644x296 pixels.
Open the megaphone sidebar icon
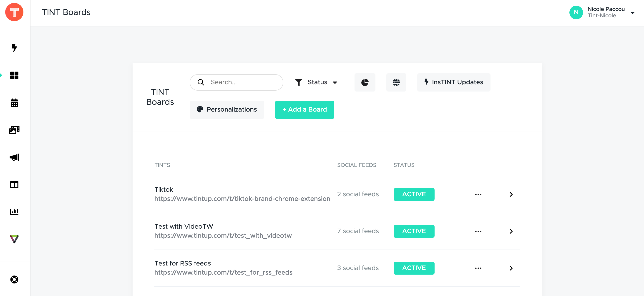tap(14, 157)
